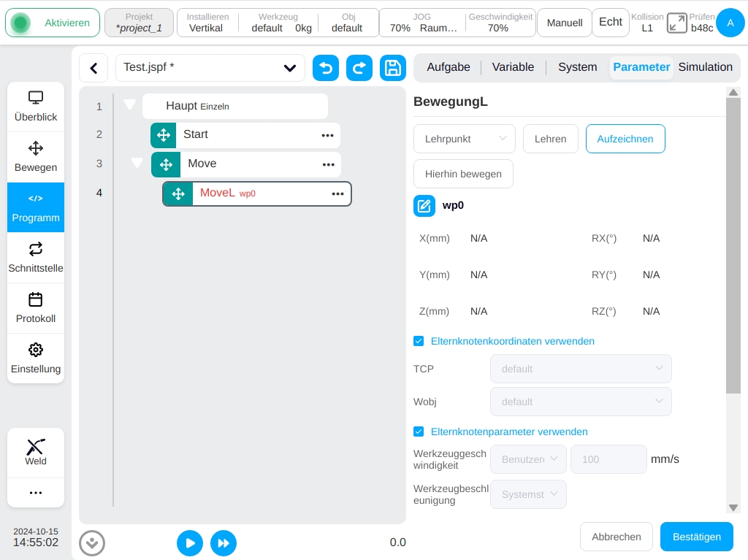Click the move icon on the Move node
The width and height of the screenshot is (748, 560).
[x=166, y=164]
